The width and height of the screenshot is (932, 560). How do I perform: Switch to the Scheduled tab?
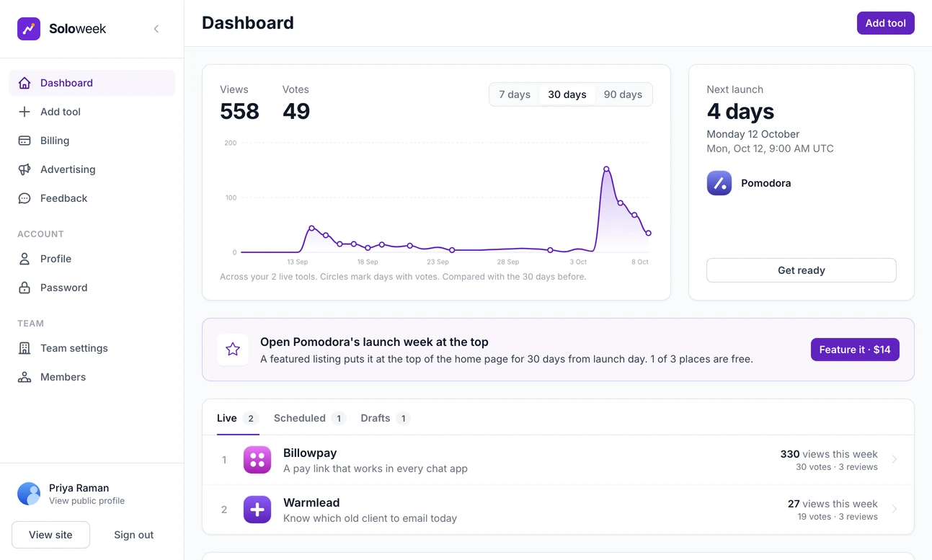pyautogui.click(x=310, y=418)
